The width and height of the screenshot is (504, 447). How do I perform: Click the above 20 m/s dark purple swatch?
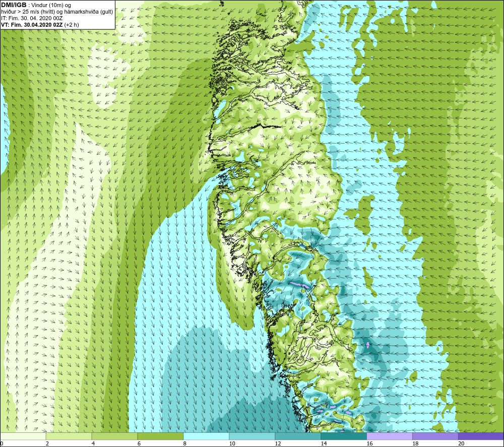coord(481,436)
